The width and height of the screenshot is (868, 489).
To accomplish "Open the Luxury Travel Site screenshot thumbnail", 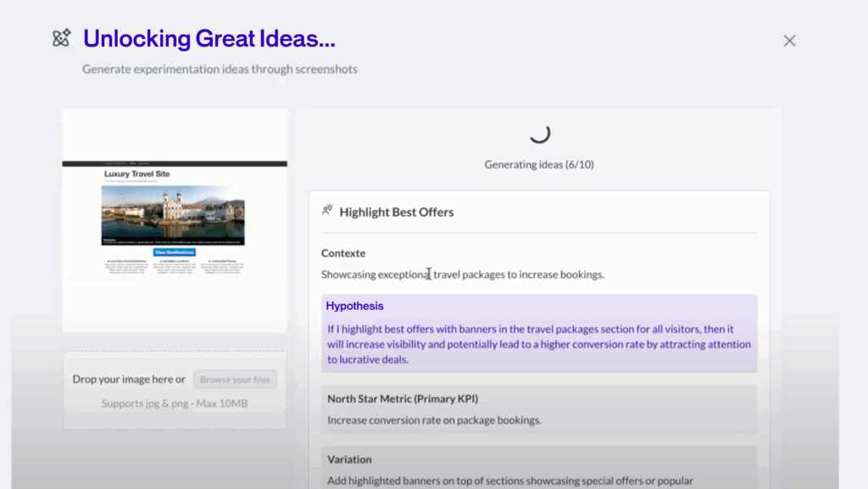I will coord(175,220).
